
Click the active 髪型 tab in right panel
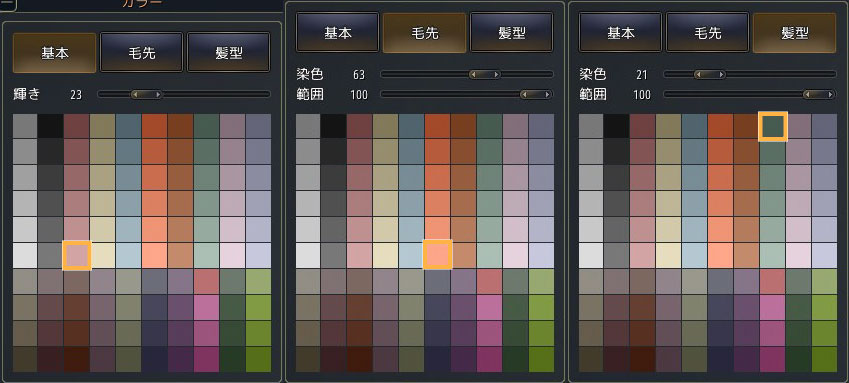click(794, 33)
